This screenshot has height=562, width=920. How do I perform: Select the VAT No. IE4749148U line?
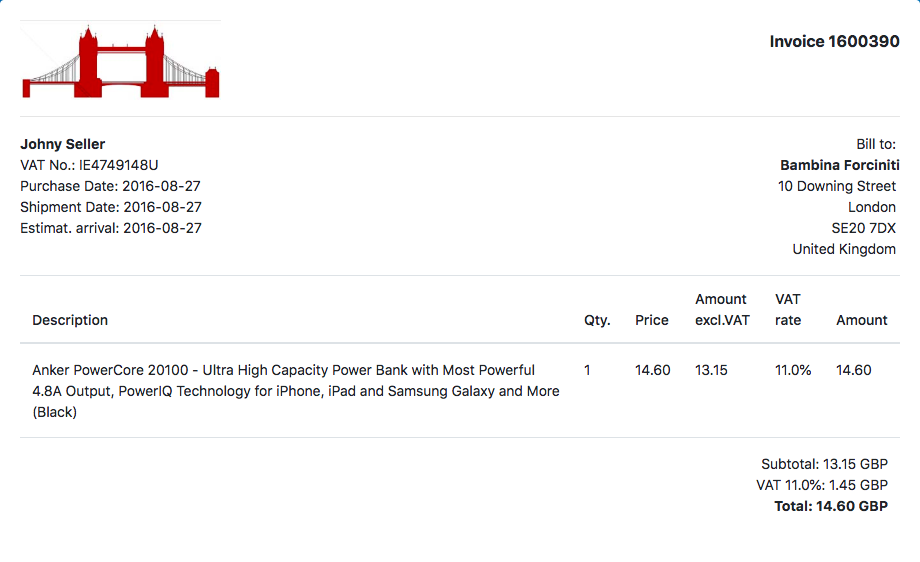[x=89, y=165]
